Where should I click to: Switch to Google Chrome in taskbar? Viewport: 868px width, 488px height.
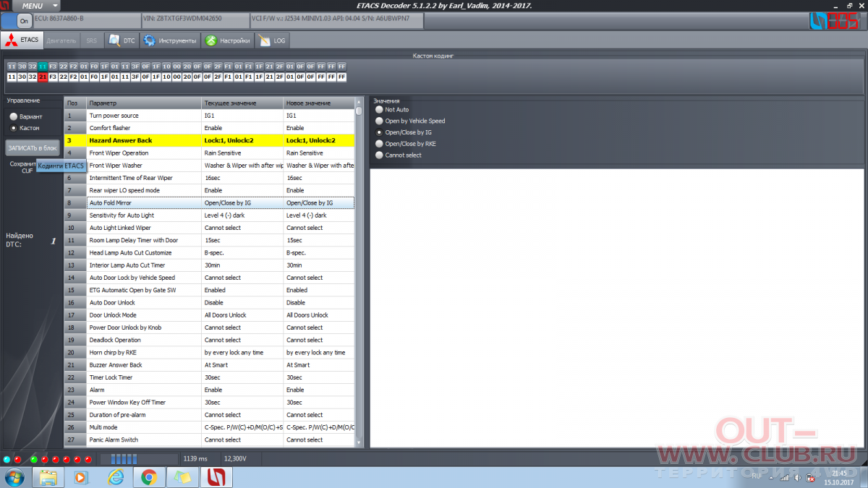148,477
